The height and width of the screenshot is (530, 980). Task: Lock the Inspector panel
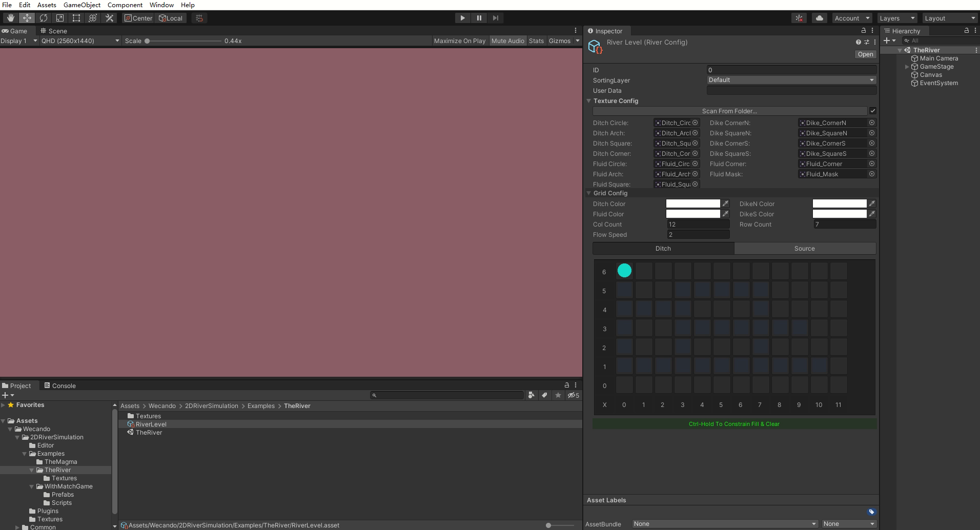864,31
